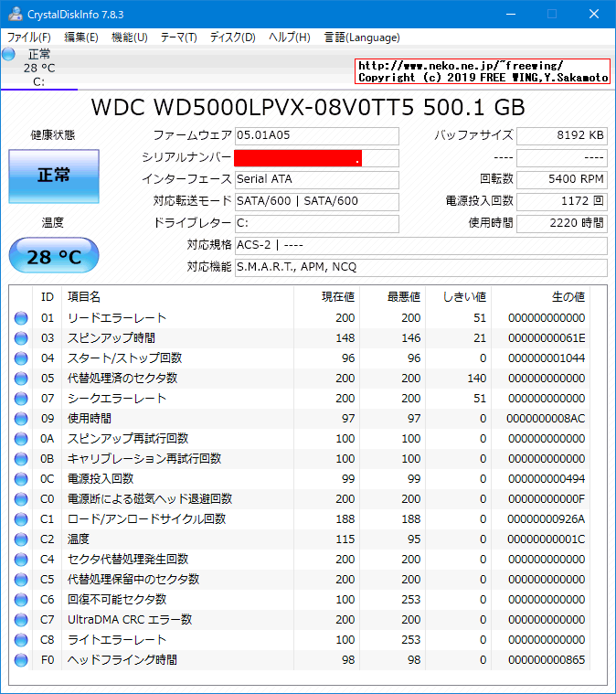Click the 電源投入回数 field 1172 回

click(x=562, y=201)
